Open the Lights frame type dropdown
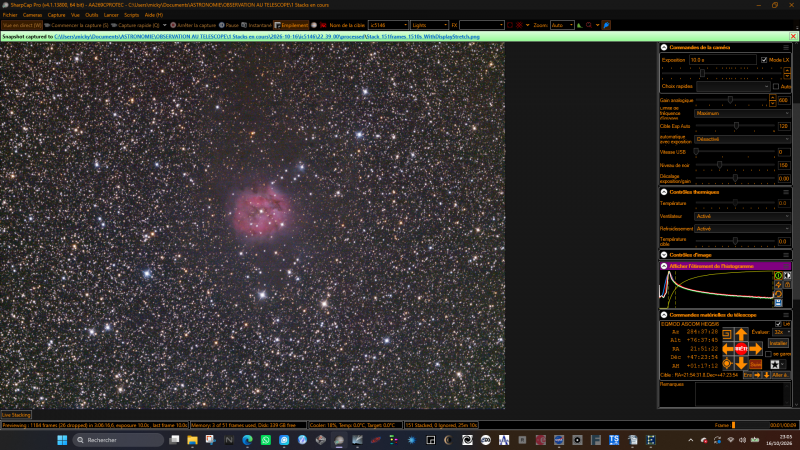Screen dimensions: 800x450 (x=429, y=25)
